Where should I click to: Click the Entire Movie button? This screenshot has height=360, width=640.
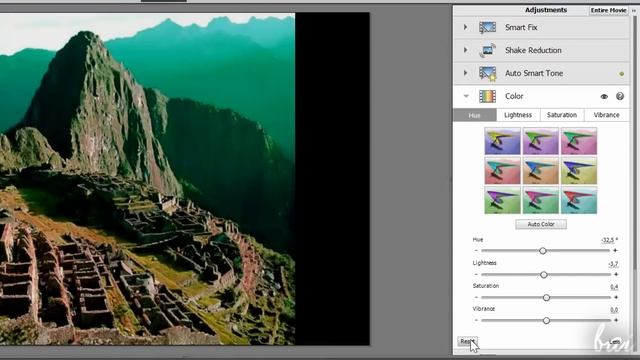[608, 10]
